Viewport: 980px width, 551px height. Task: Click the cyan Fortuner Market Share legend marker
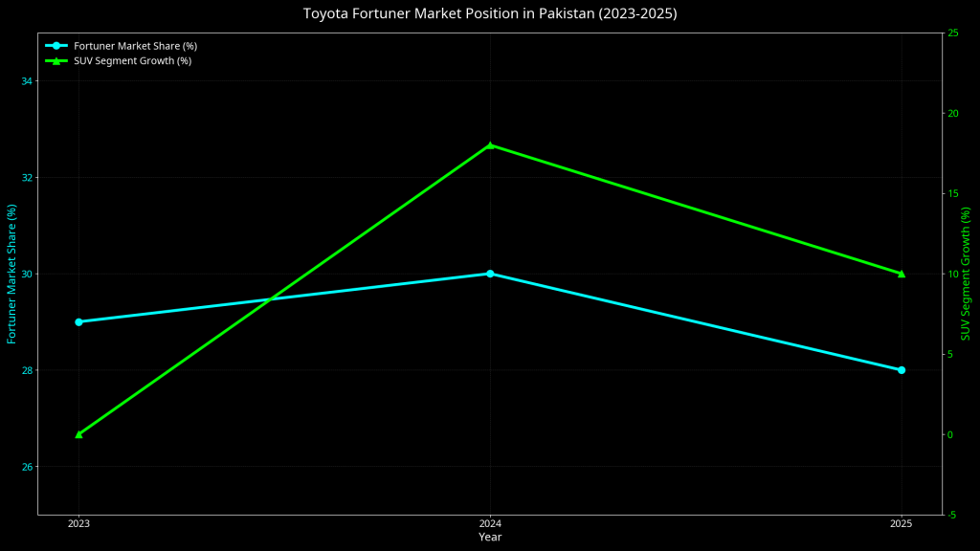click(55, 44)
